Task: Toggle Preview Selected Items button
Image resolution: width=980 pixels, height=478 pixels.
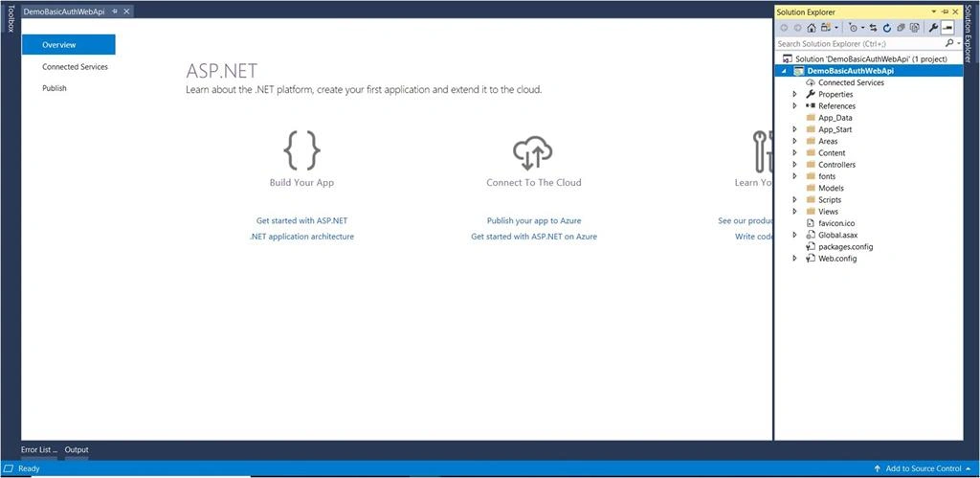Action: (x=947, y=28)
